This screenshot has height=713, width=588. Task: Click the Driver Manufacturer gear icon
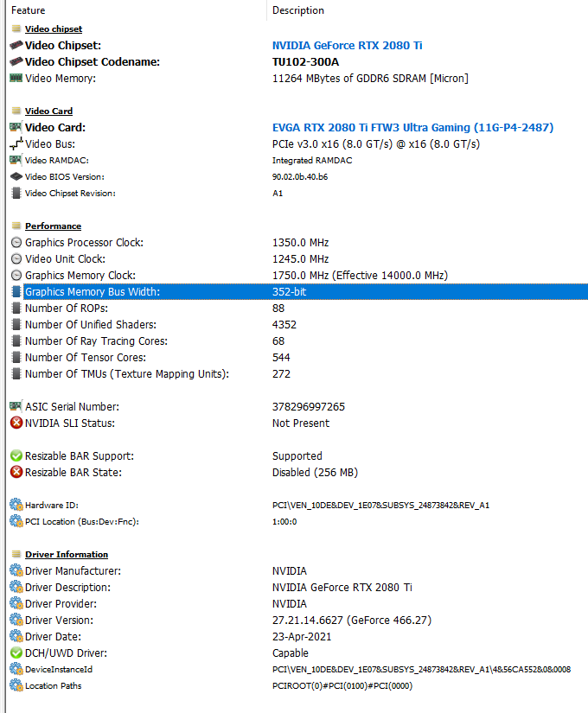[16, 570]
